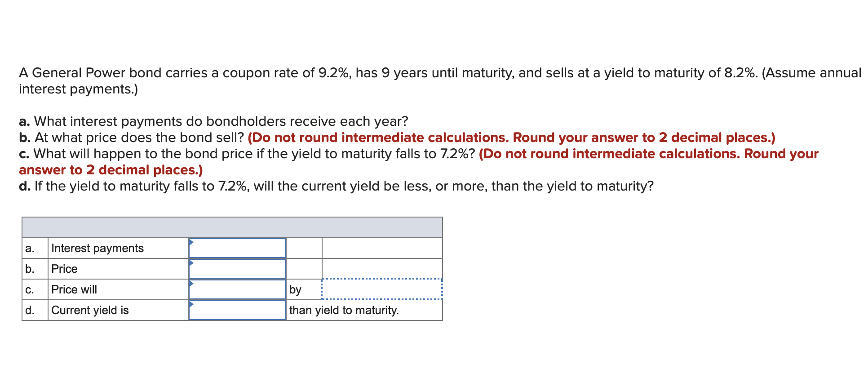Open the Price will dropdown selector
Image resolution: width=868 pixels, height=391 pixels.
click(x=237, y=289)
